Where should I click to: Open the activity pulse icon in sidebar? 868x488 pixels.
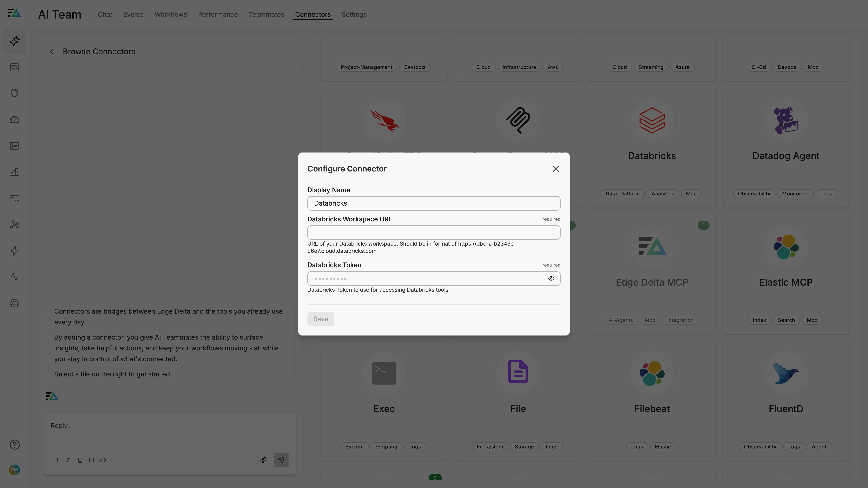(14, 277)
